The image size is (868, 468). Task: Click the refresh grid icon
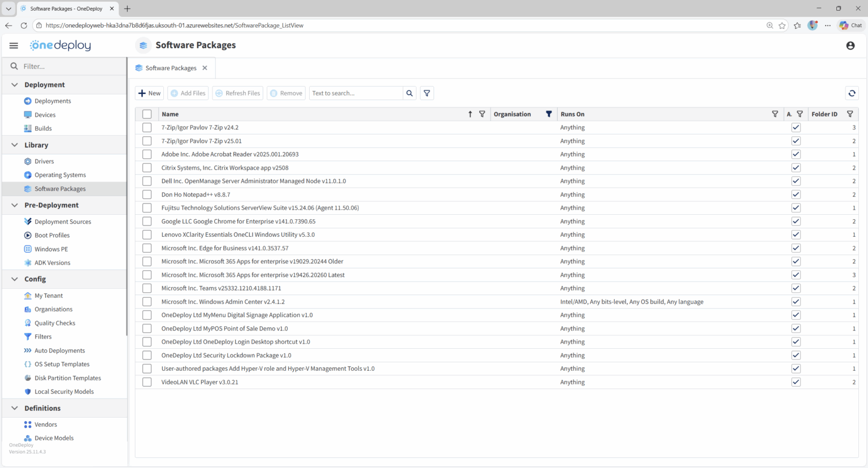tap(852, 93)
